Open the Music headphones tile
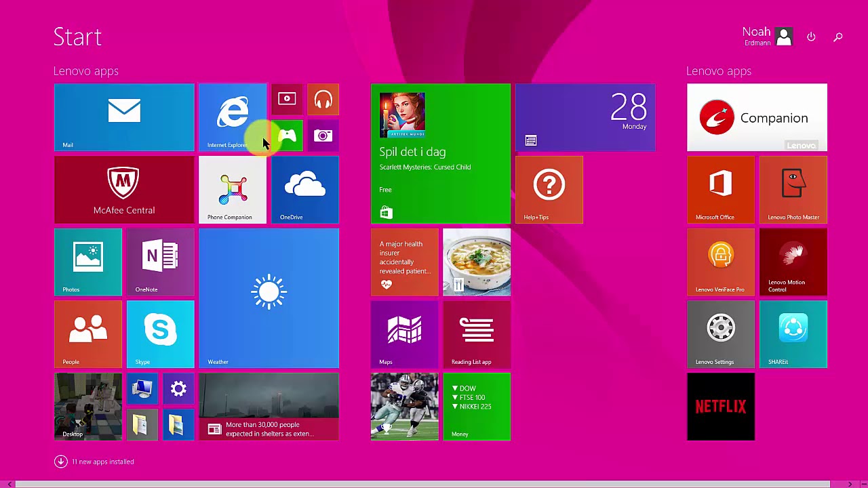The width and height of the screenshot is (868, 488). coord(323,99)
